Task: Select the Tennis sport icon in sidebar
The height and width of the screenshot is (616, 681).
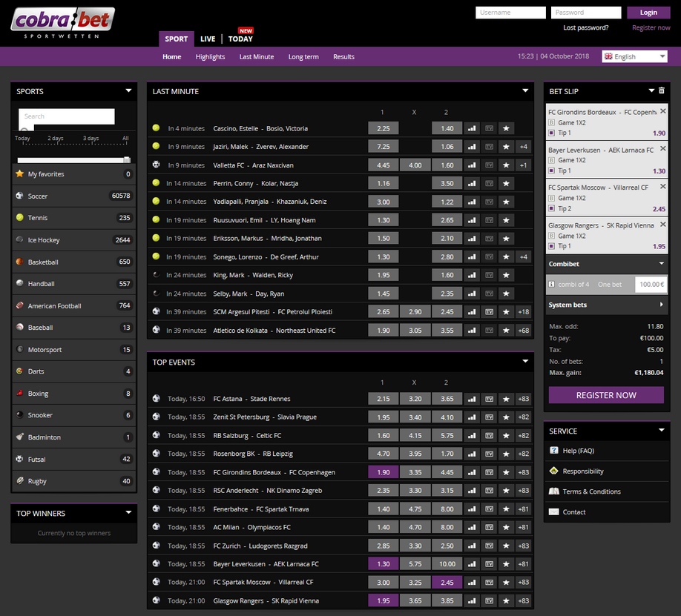Action: 19,218
